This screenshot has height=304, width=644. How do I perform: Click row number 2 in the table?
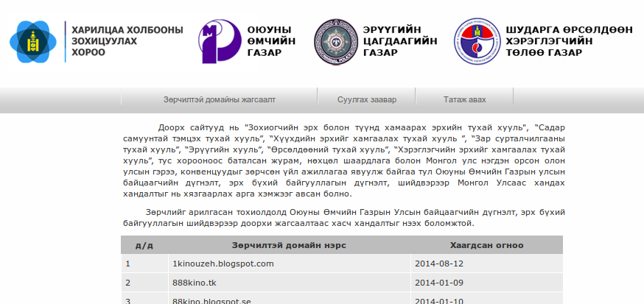pyautogui.click(x=128, y=283)
